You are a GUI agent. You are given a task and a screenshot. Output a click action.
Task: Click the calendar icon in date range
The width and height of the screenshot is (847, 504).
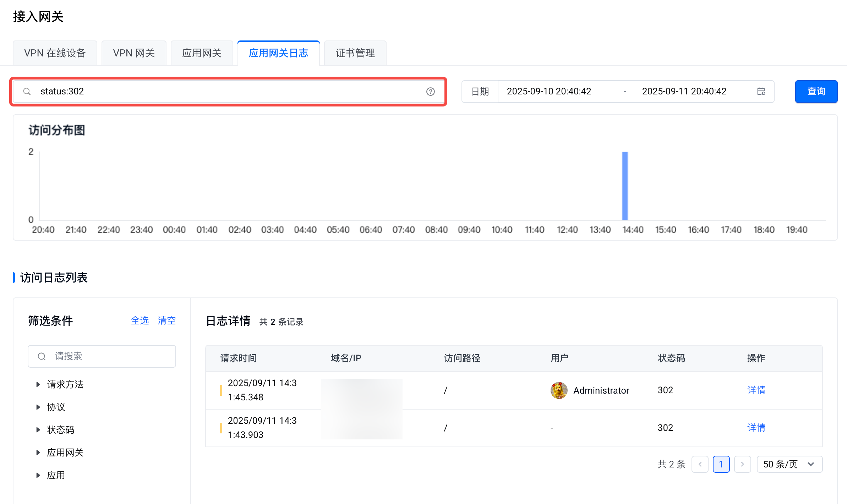(761, 92)
